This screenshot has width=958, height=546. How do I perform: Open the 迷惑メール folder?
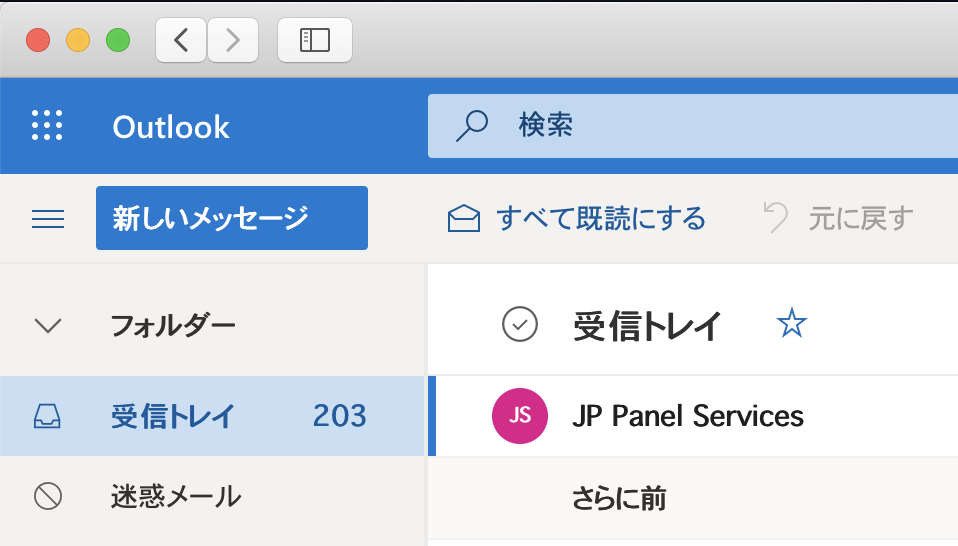(175, 495)
